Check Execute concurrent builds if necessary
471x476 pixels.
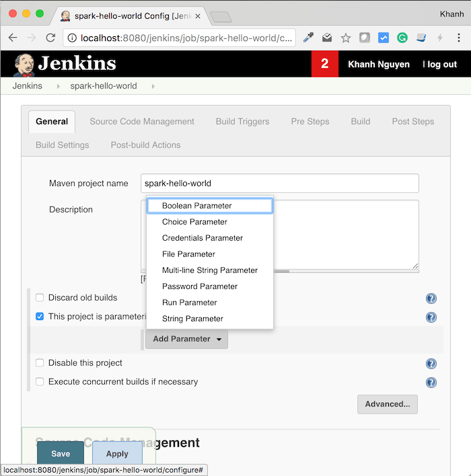coord(40,382)
